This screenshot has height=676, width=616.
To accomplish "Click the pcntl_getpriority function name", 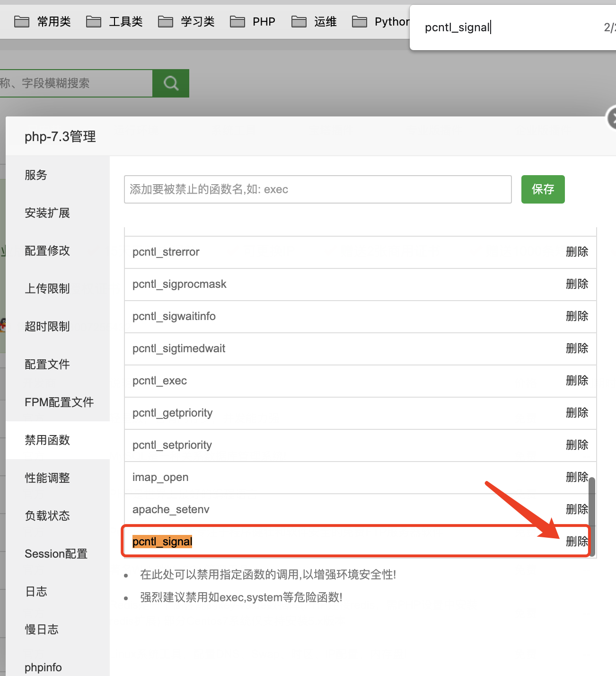I will pos(173,413).
